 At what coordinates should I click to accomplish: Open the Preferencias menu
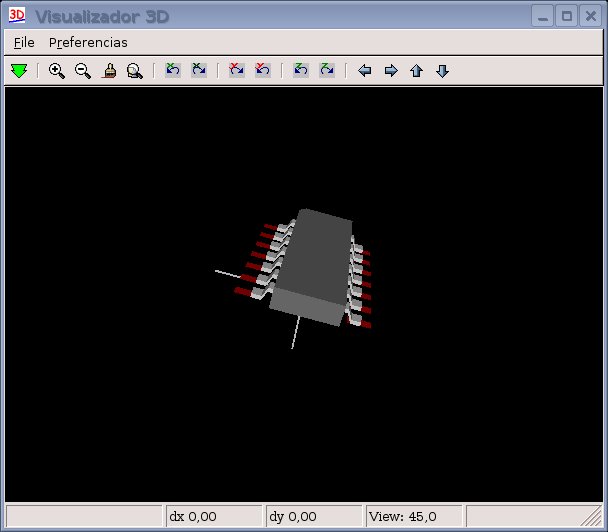click(88, 43)
